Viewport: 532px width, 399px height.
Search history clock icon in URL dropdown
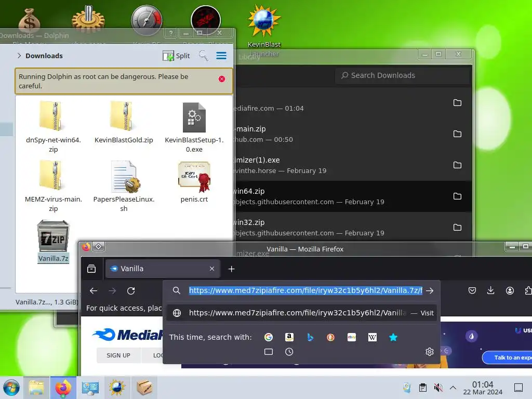point(289,352)
